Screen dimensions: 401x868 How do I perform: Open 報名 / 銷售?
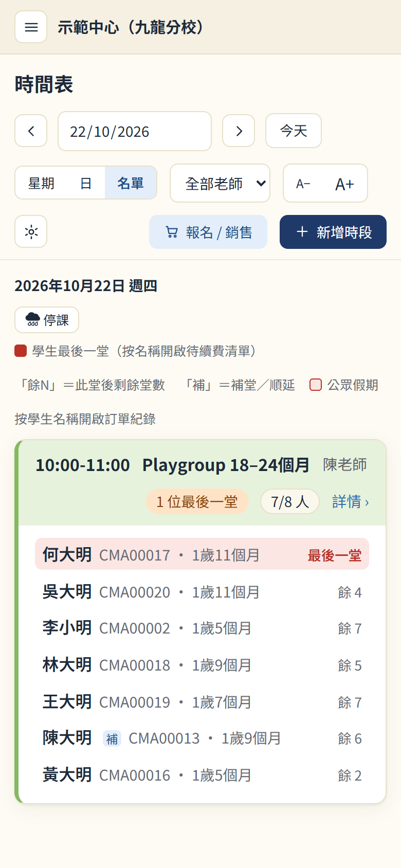click(x=208, y=232)
